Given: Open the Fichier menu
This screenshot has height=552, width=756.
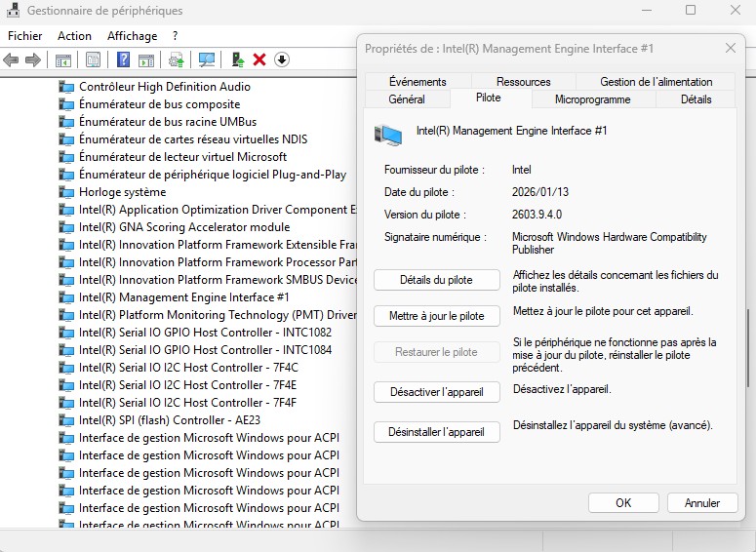Looking at the screenshot, I should pyautogui.click(x=24, y=36).
